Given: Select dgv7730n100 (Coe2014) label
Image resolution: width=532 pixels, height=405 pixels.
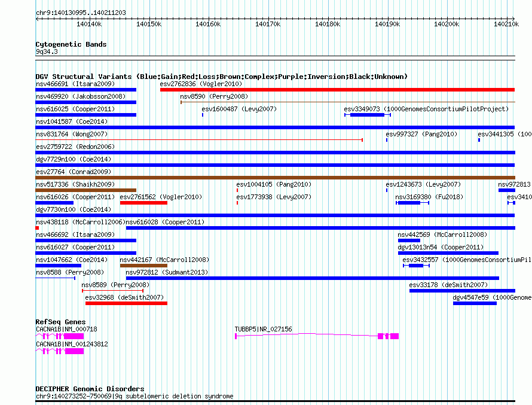Looking at the screenshot, I should [74, 209].
